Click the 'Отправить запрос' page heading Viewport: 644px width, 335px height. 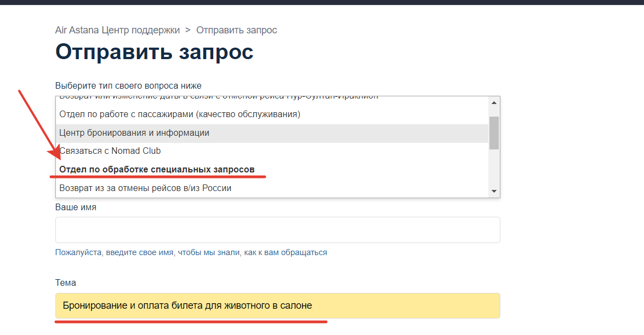(154, 51)
